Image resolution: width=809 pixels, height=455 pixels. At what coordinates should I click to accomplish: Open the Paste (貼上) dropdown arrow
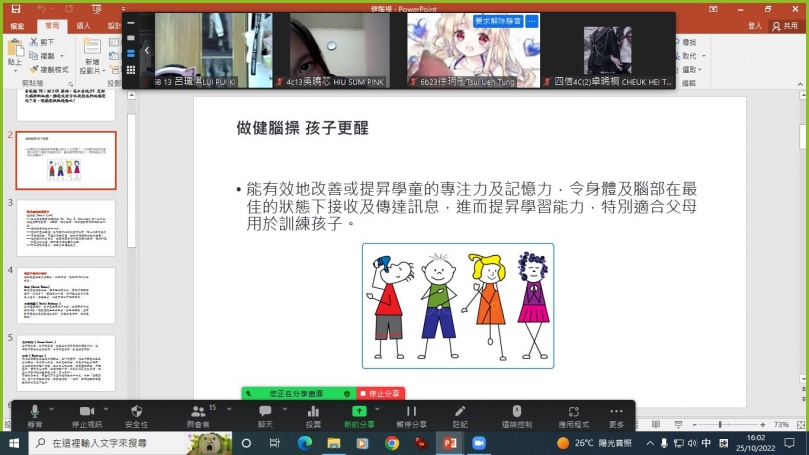pos(15,71)
